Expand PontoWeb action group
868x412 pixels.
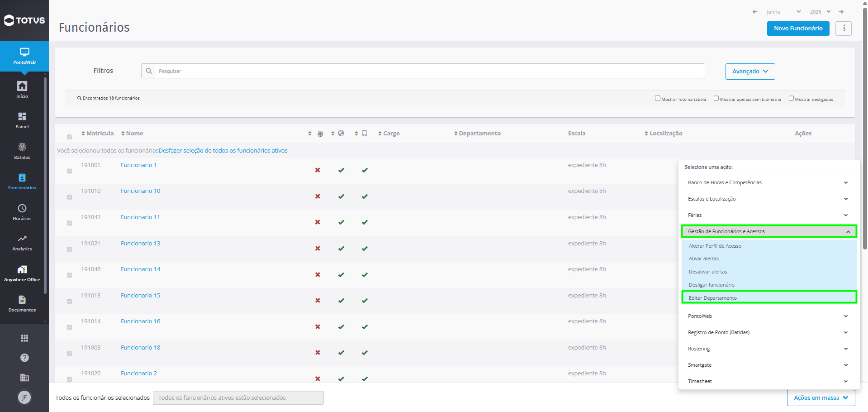pyautogui.click(x=768, y=316)
